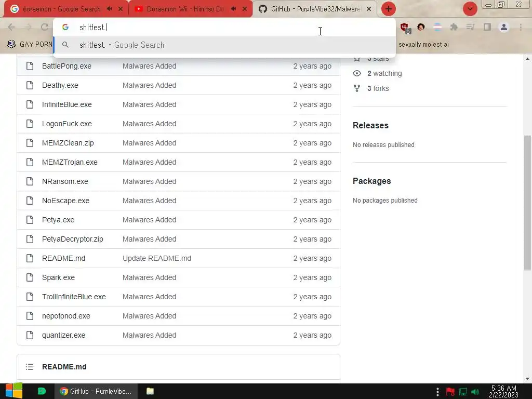Open the InfiniteBlue.exe file link
Image resolution: width=532 pixels, height=399 pixels.
point(67,104)
